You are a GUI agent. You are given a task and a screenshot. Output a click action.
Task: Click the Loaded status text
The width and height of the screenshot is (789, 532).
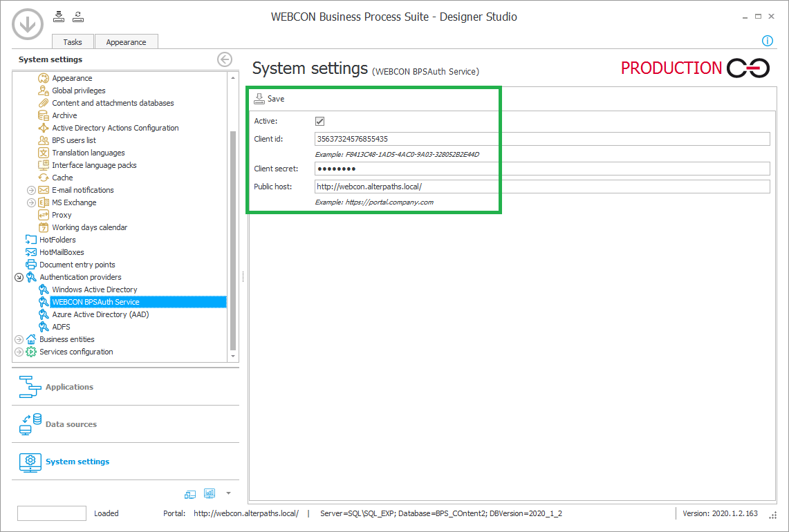[106, 513]
